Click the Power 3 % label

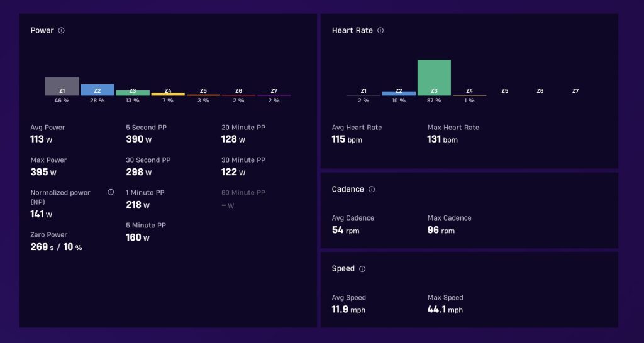203,101
